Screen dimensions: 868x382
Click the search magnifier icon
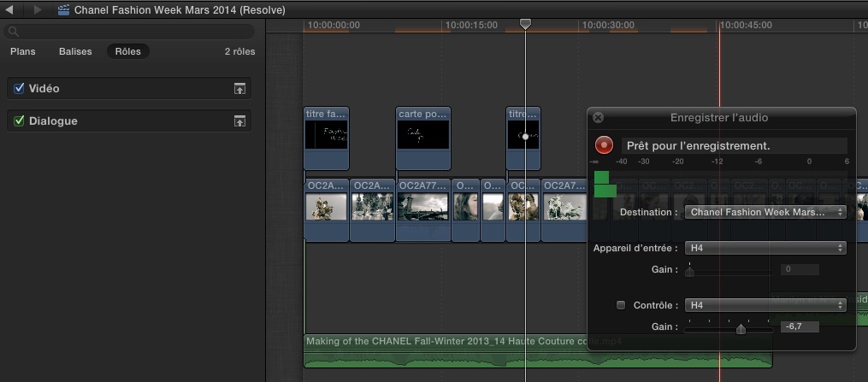(x=14, y=32)
